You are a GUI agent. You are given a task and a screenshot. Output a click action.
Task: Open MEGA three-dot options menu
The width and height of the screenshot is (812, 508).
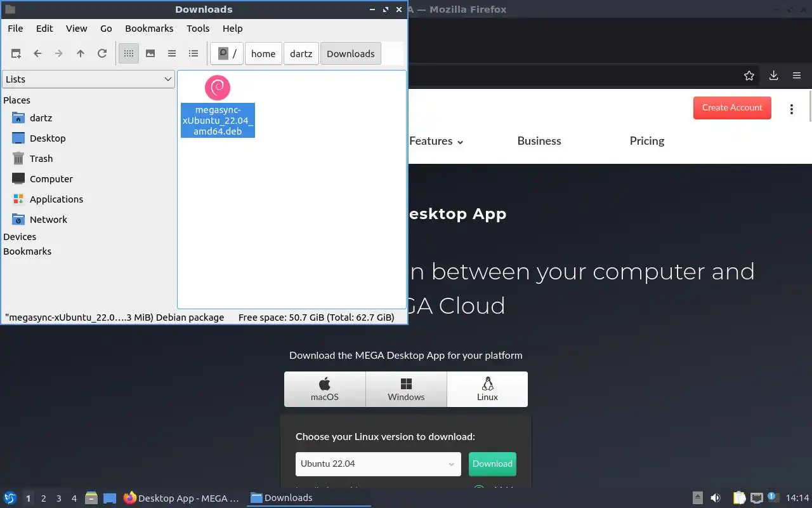pyautogui.click(x=791, y=109)
